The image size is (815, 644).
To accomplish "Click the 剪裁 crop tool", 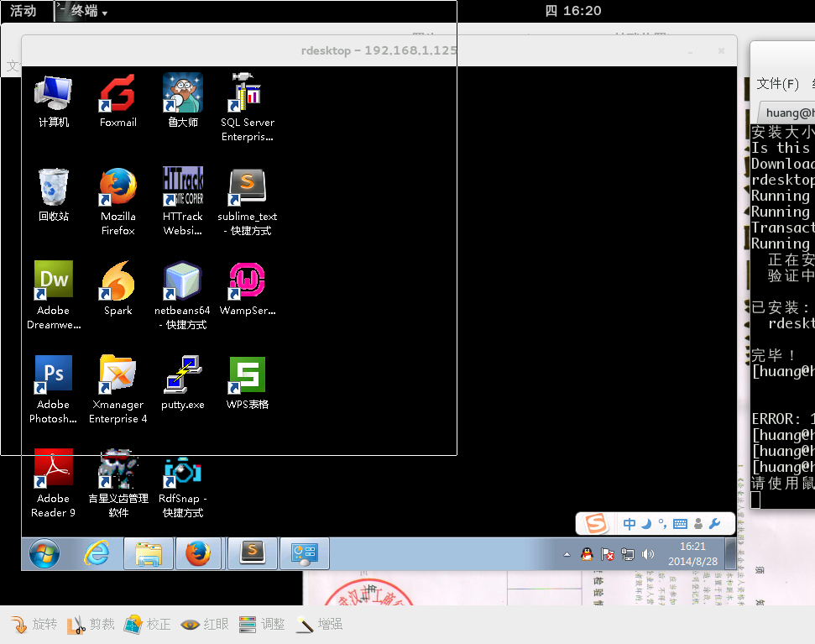I will [91, 624].
